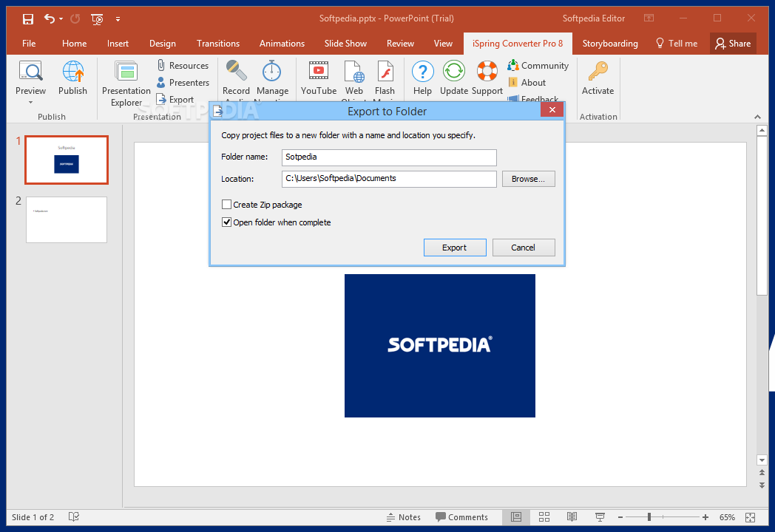Image resolution: width=775 pixels, height=532 pixels.
Task: Start presentation from beginning icon
Action: [x=97, y=19]
